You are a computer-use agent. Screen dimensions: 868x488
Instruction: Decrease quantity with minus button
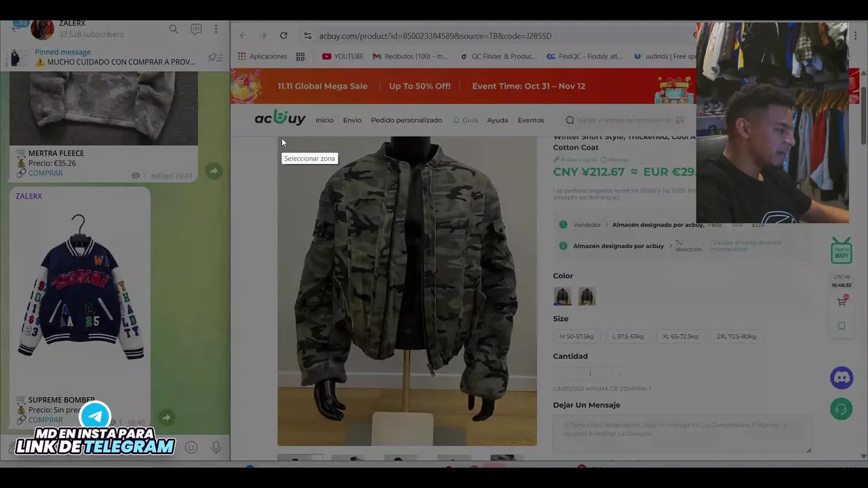coord(561,374)
